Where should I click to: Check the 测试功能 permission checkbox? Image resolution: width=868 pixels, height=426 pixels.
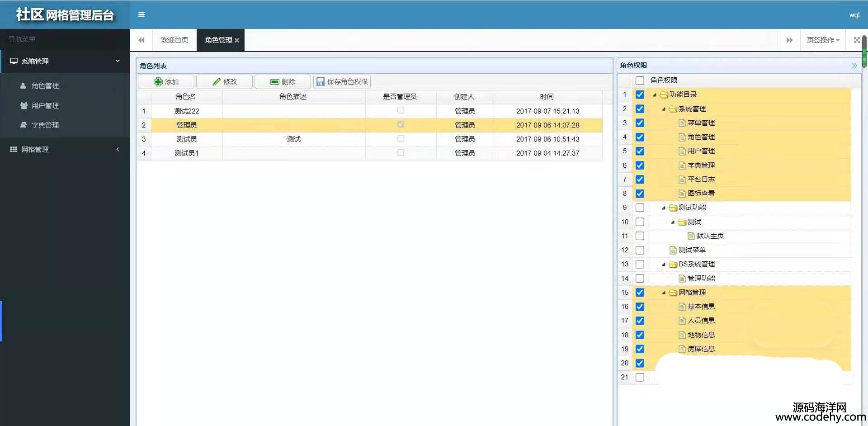pyautogui.click(x=640, y=208)
